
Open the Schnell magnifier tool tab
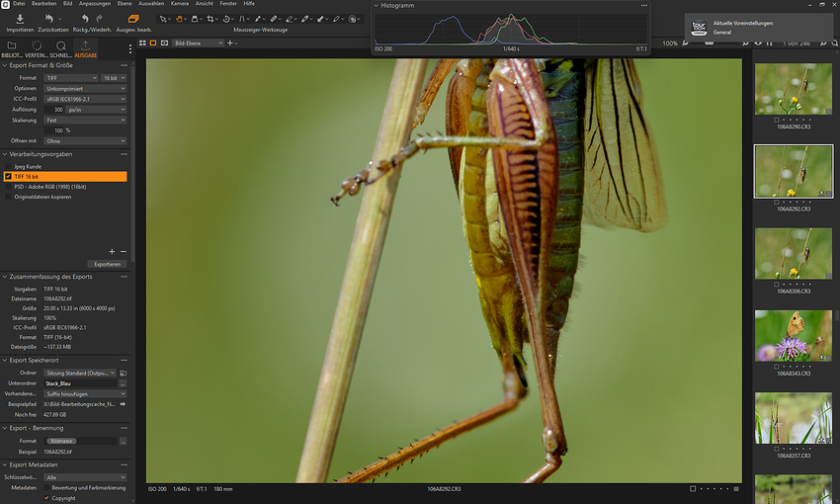point(61,45)
